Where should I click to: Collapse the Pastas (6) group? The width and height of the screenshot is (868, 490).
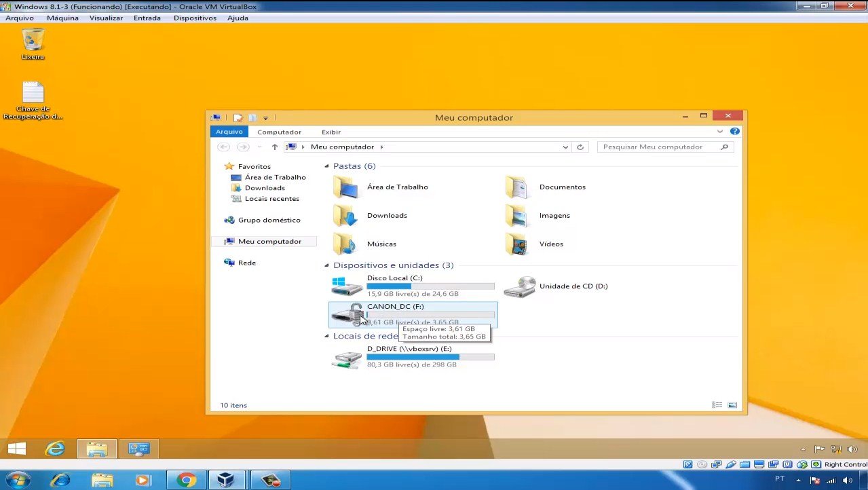tap(326, 166)
